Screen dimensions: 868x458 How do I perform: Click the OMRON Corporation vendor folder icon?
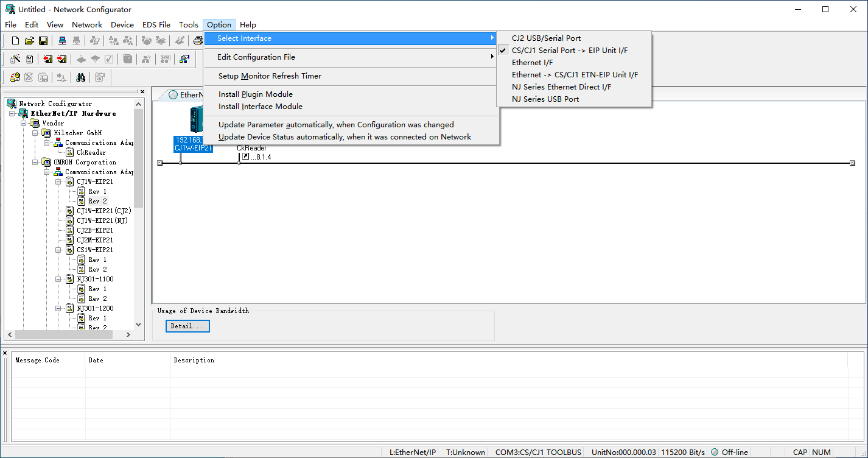tap(47, 162)
